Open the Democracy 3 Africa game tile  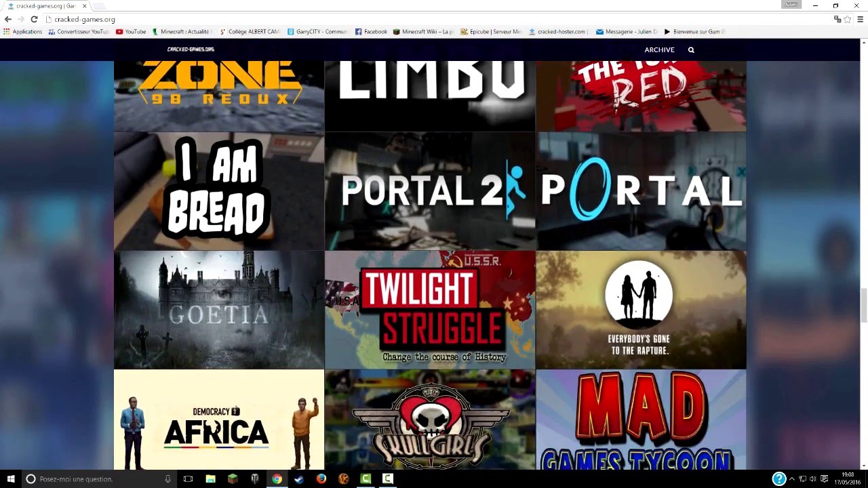pyautogui.click(x=219, y=420)
